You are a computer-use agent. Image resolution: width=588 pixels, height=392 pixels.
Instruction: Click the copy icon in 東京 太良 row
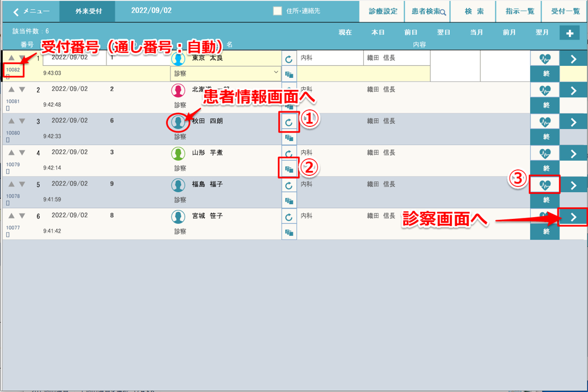coord(289,74)
